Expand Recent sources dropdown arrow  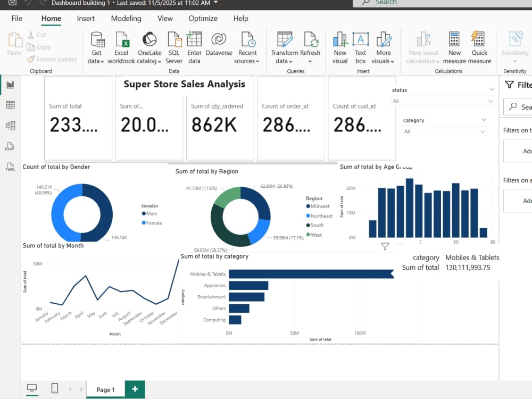(x=257, y=61)
